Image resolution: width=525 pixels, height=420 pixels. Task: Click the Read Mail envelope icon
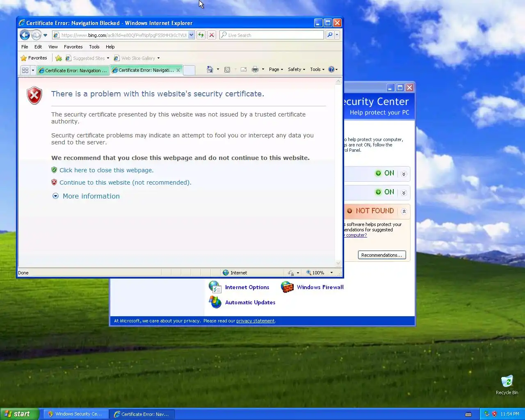(243, 69)
